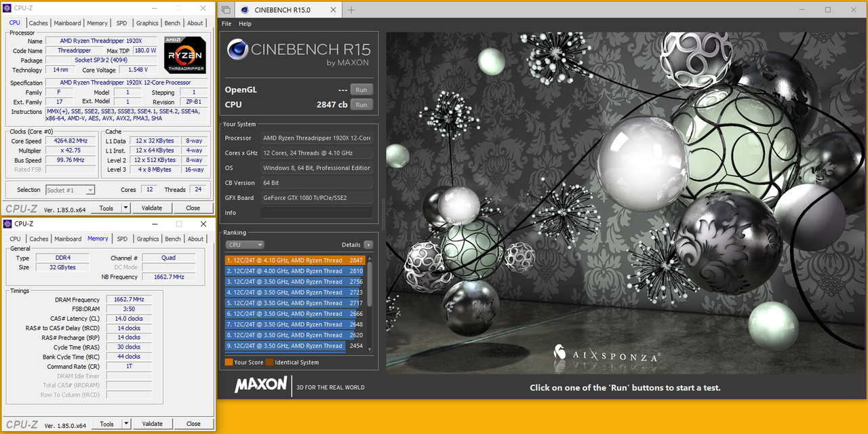
Task: Click Tools button in top CPU-Z
Action: [x=106, y=208]
